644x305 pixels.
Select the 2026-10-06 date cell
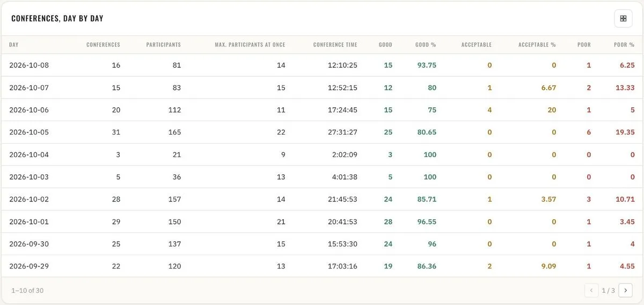tap(29, 110)
